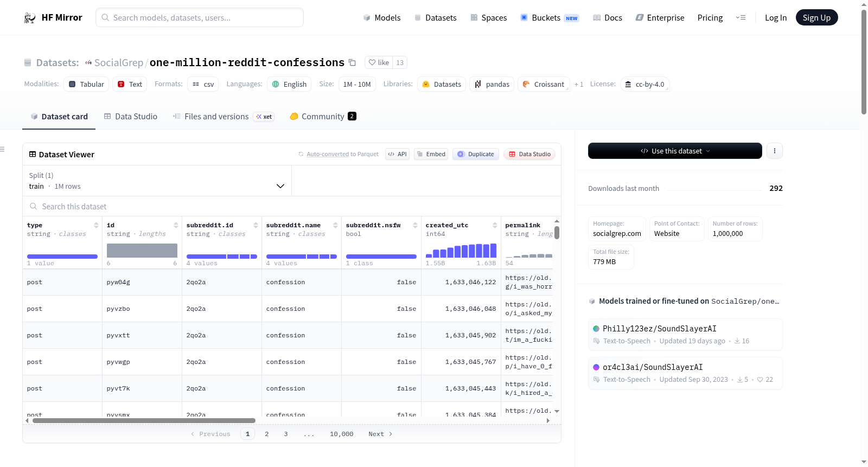Click the API button in Dataset Viewer
868x467 pixels.
(x=397, y=154)
